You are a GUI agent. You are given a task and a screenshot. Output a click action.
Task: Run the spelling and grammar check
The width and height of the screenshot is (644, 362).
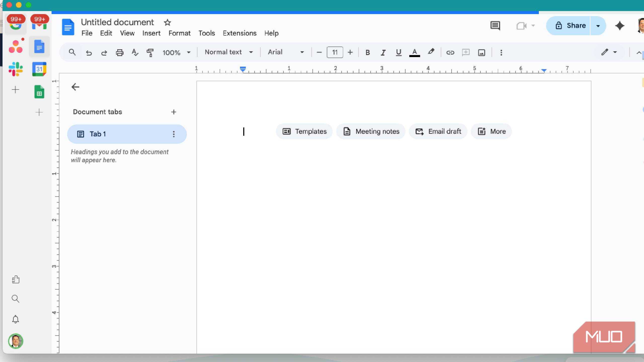[x=135, y=53]
